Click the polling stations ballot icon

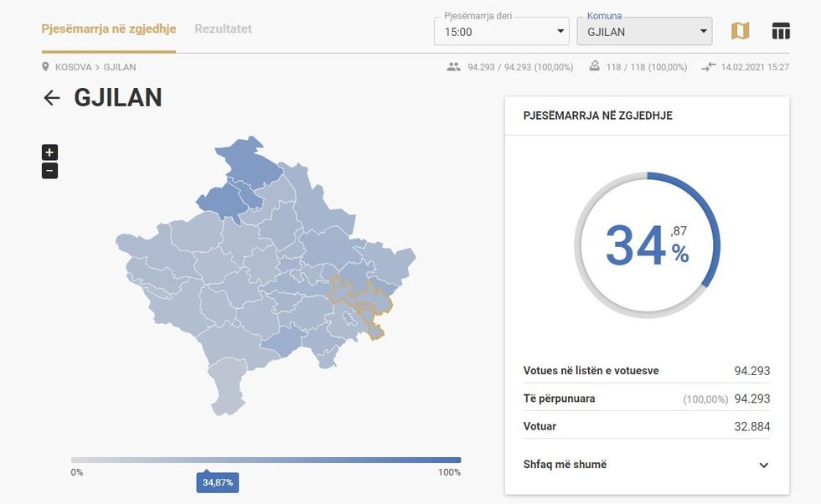pos(595,67)
